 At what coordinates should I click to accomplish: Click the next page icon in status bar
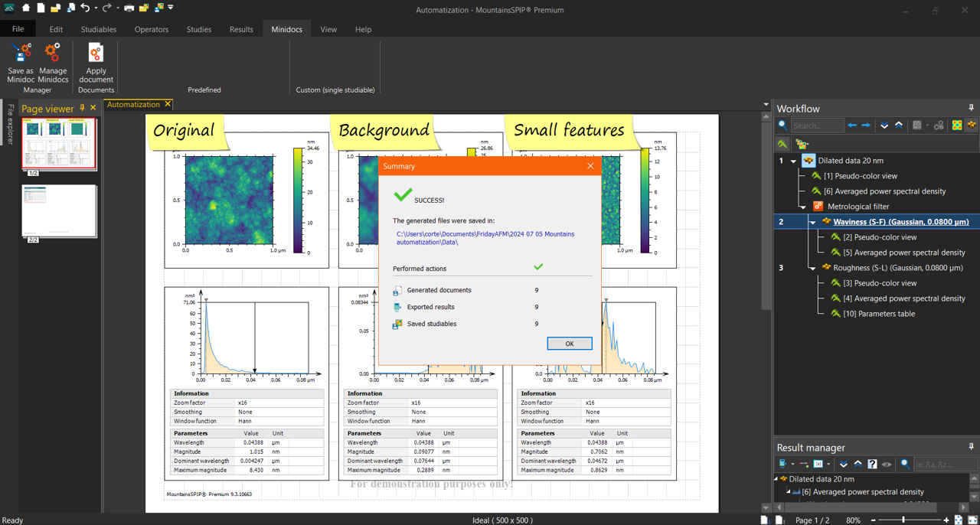(x=766, y=520)
